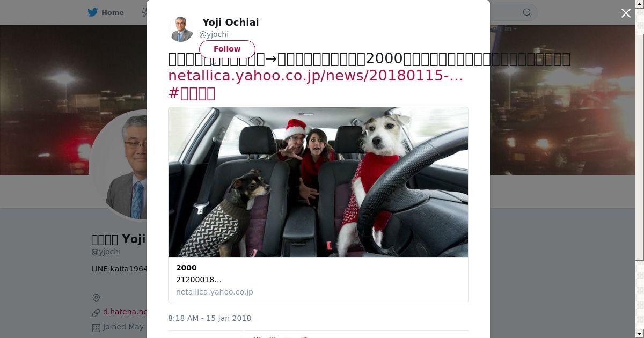Open the link card title '2000'
The height and width of the screenshot is (338, 644).
pyautogui.click(x=186, y=268)
